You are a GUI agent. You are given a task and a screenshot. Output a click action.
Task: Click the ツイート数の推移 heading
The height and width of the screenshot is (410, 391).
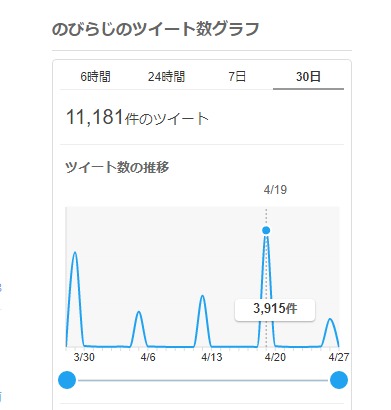point(117,167)
